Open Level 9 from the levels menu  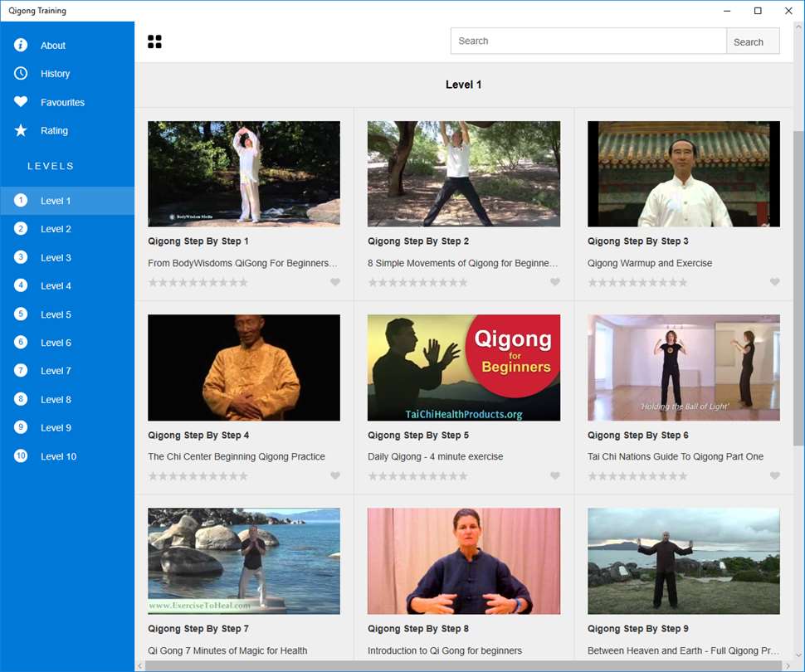point(56,428)
